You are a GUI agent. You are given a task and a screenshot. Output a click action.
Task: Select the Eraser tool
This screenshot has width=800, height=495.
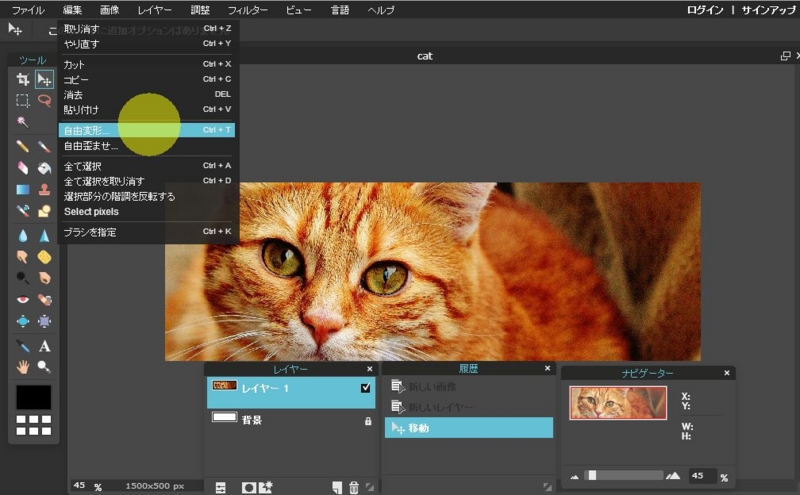coord(22,167)
